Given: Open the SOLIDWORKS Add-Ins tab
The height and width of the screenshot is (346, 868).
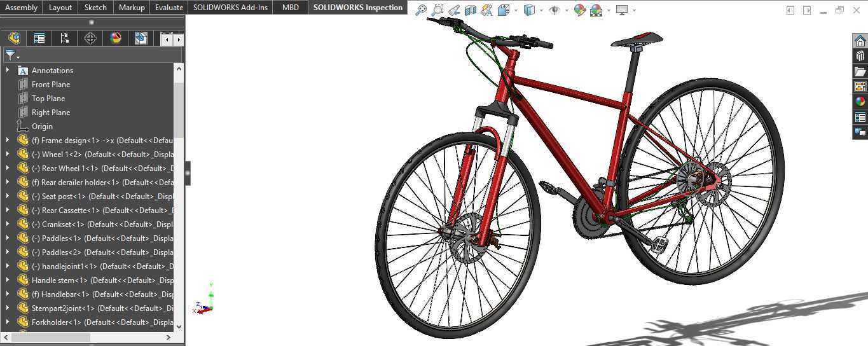Looking at the screenshot, I should [x=230, y=7].
